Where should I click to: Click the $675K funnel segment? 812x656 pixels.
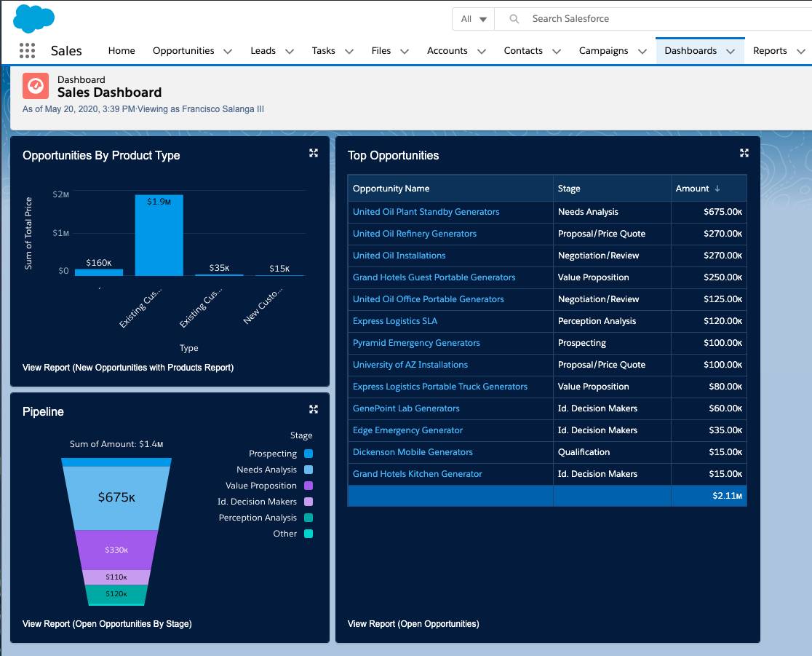pyautogui.click(x=116, y=498)
